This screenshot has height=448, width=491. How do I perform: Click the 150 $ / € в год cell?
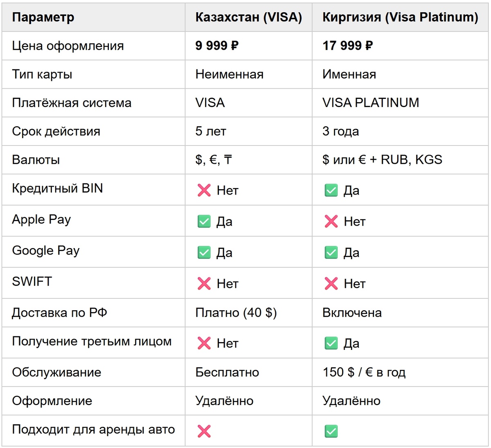coord(364,372)
